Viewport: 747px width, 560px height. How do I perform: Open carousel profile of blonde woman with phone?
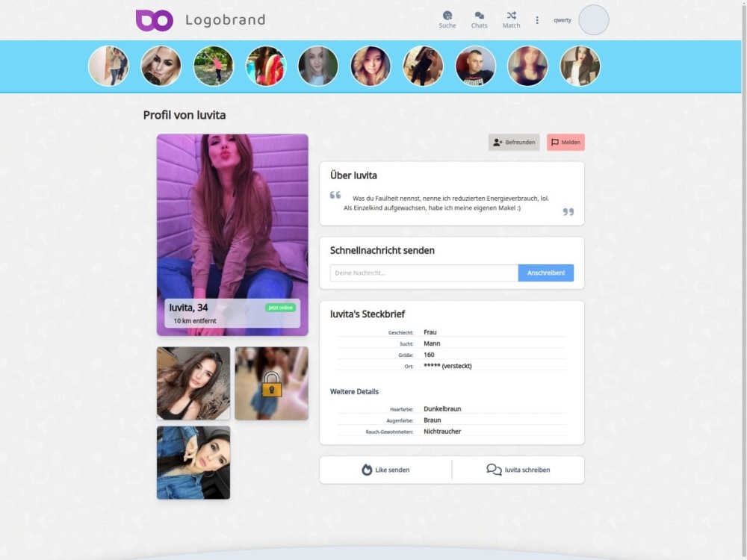[x=161, y=66]
